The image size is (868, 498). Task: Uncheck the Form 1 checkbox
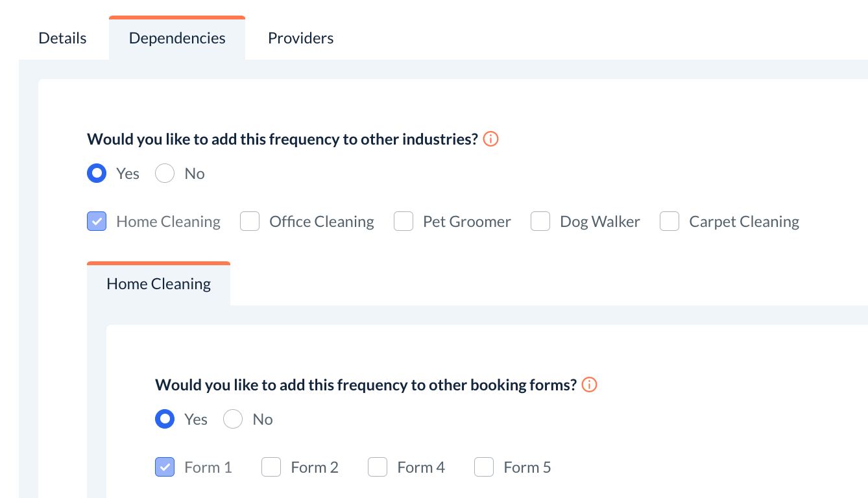tap(165, 467)
